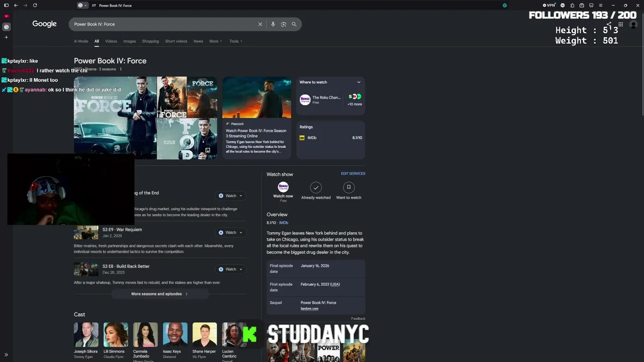The width and height of the screenshot is (644, 362).
Task: Submit the search with the magnifier icon
Action: click(x=294, y=24)
